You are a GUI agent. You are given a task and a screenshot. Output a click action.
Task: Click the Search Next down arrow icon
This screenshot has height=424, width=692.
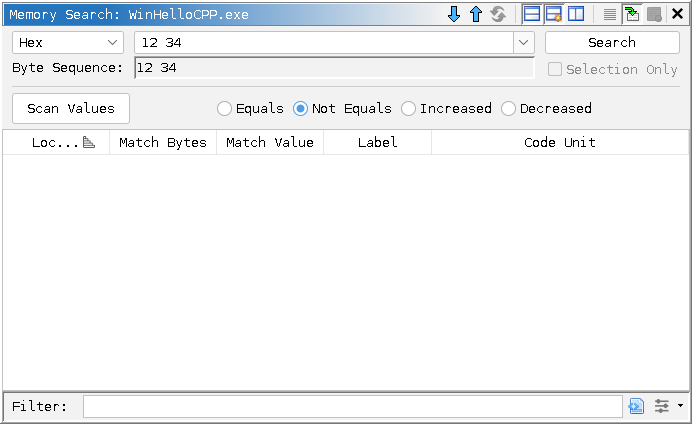pyautogui.click(x=454, y=14)
